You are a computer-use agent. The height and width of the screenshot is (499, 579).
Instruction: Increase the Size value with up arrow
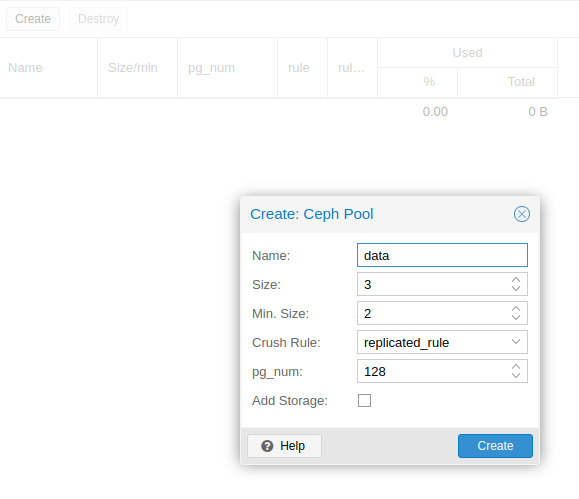[x=516, y=280]
